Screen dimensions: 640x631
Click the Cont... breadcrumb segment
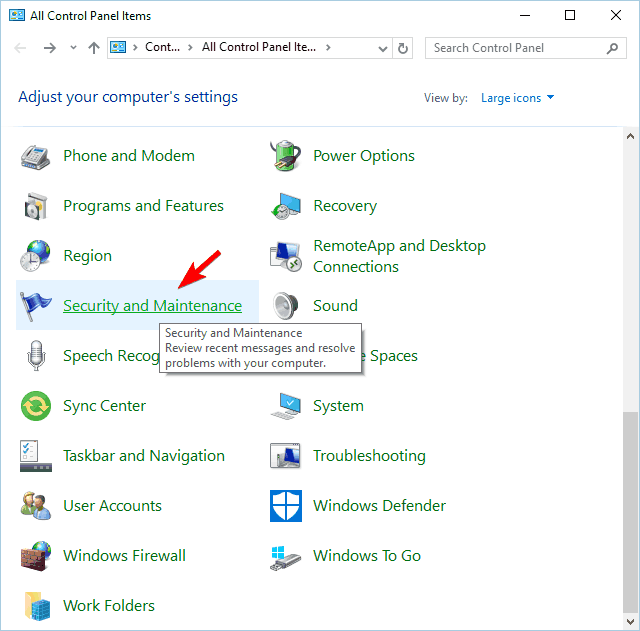(x=162, y=47)
